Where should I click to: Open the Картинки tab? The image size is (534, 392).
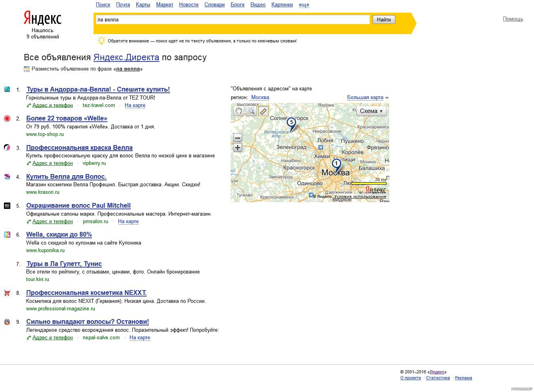coord(282,5)
